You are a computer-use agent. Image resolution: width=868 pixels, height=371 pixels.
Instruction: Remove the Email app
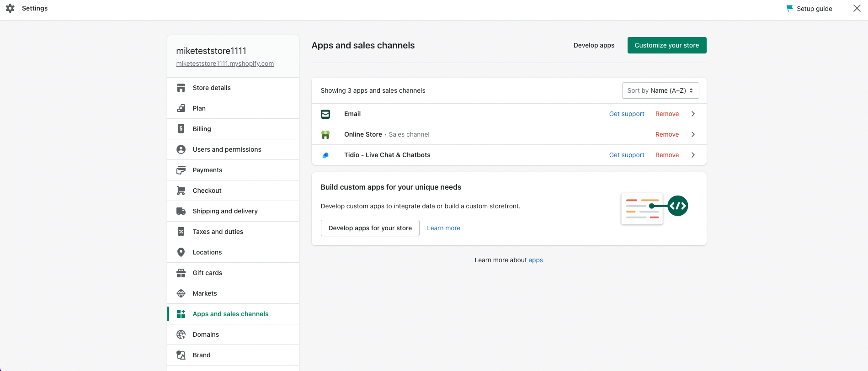click(x=667, y=114)
